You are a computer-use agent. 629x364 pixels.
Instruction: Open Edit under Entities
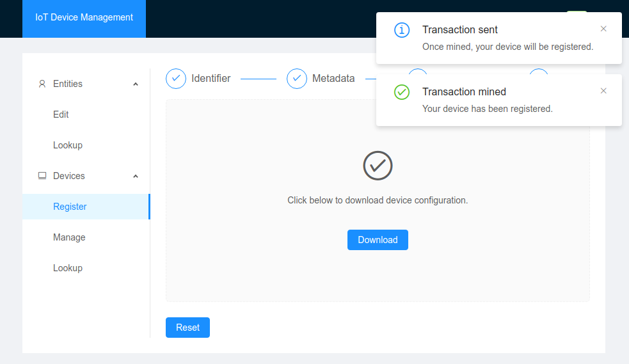tap(61, 115)
